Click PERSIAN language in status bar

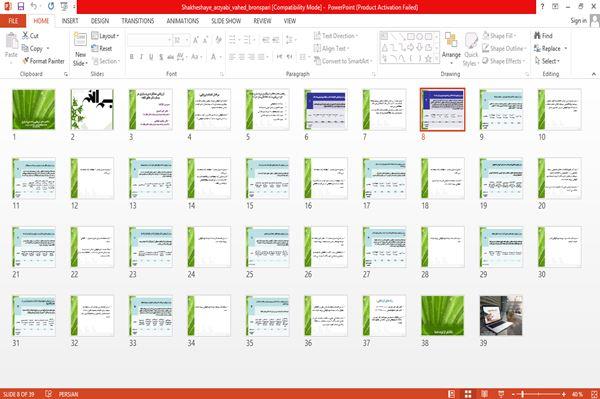[x=68, y=394]
